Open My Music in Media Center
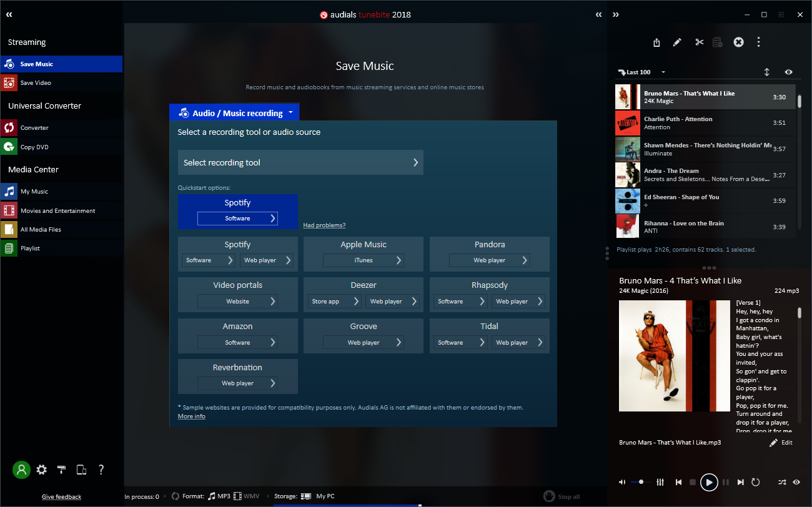 pos(61,191)
